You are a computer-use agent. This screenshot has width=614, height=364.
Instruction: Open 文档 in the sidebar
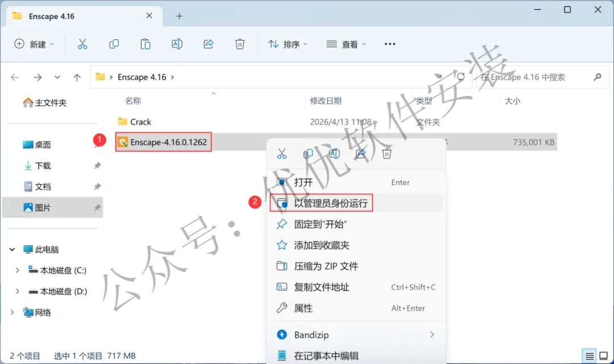point(37,186)
